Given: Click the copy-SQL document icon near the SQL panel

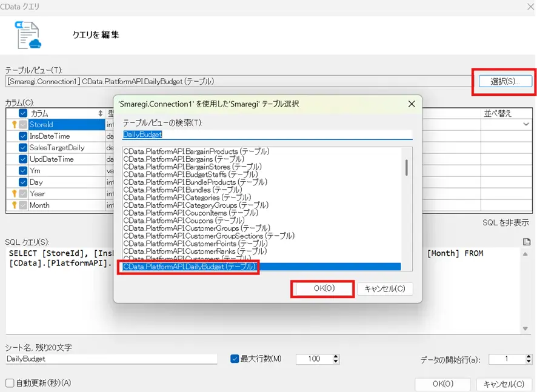Looking at the screenshot, I should (525, 241).
